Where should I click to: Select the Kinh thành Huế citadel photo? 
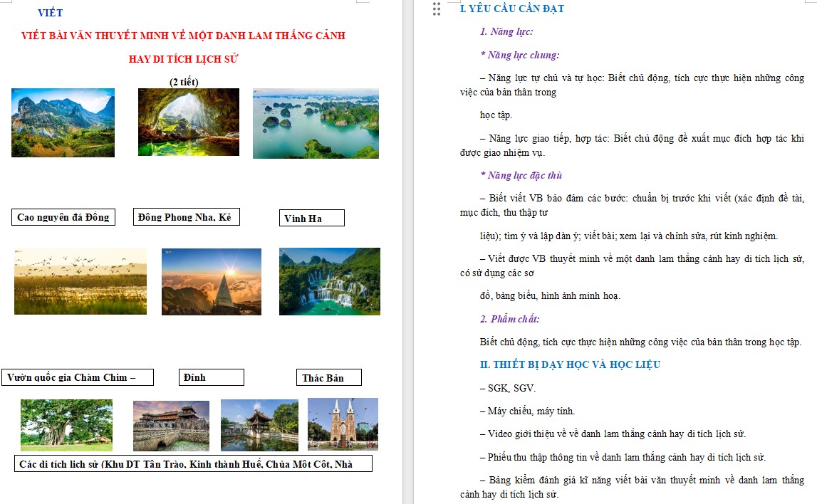170,425
